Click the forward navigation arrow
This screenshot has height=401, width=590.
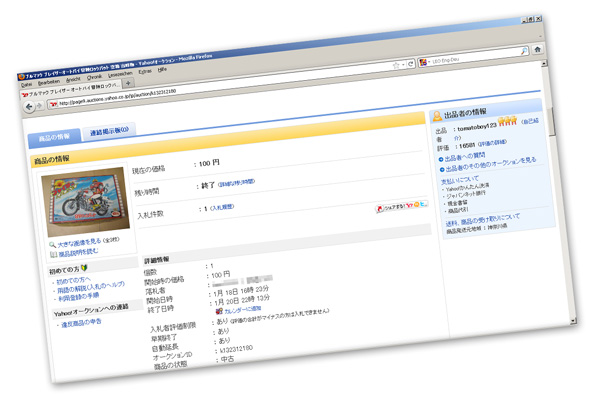39,105
